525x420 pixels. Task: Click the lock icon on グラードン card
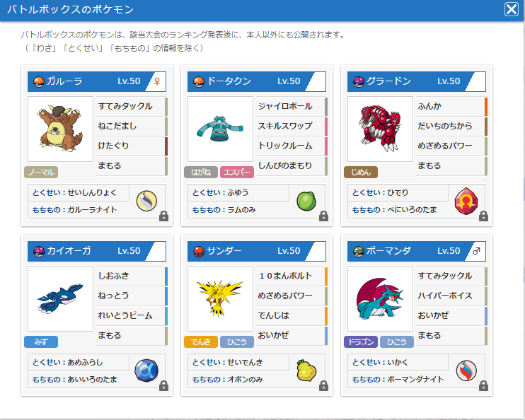coord(483,216)
